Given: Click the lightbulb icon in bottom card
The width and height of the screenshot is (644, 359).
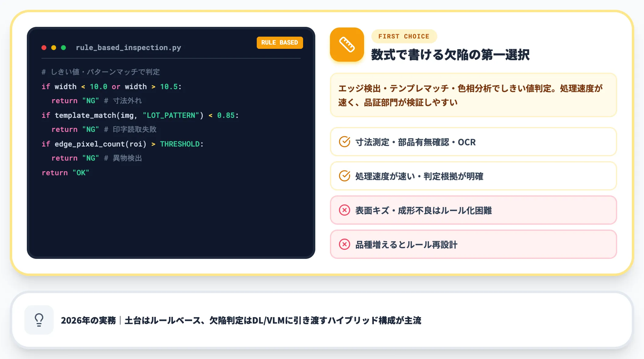Looking at the screenshot, I should coord(39,320).
